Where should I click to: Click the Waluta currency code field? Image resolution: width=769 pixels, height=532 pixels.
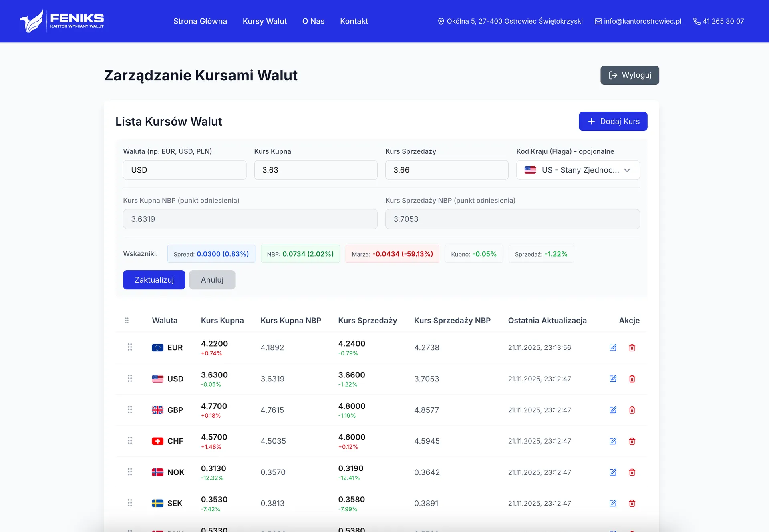click(184, 170)
